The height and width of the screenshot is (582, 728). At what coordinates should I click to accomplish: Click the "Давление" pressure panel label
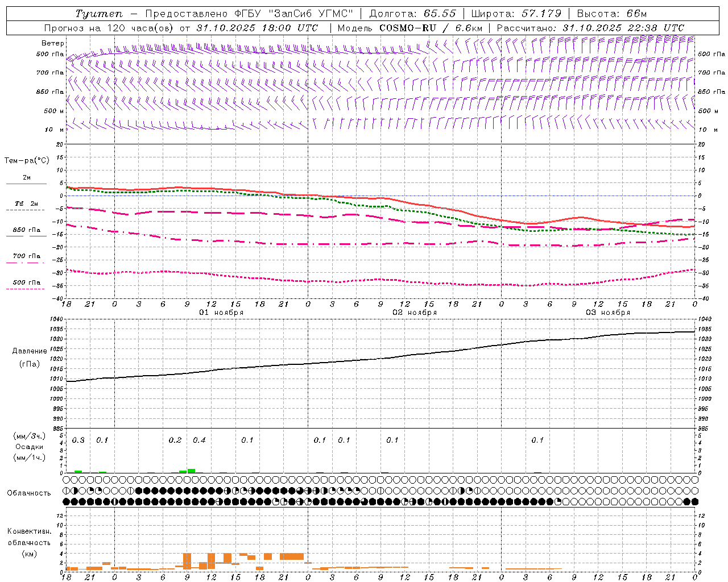pyautogui.click(x=29, y=351)
